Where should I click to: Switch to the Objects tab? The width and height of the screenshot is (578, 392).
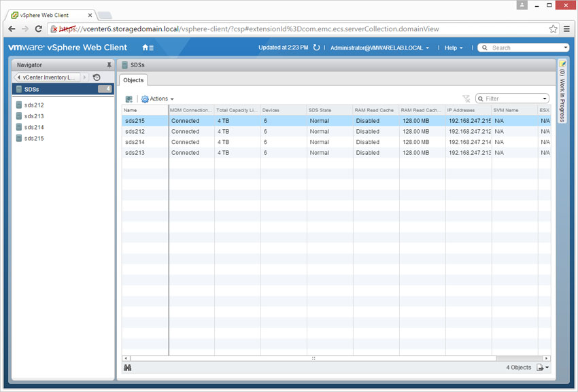[133, 80]
